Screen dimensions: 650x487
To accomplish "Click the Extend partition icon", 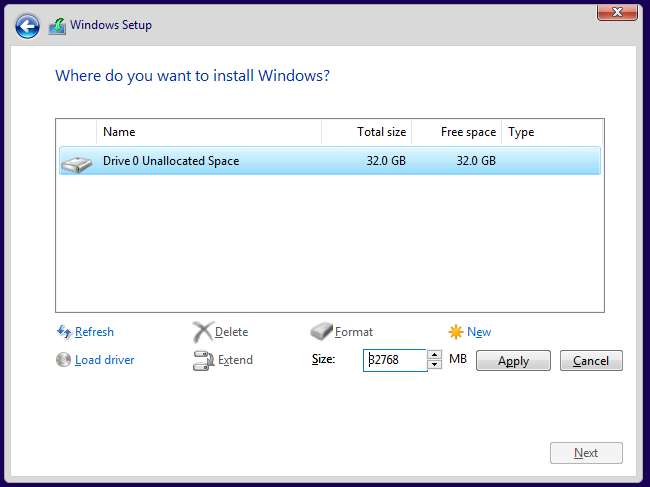I will 203,361.
